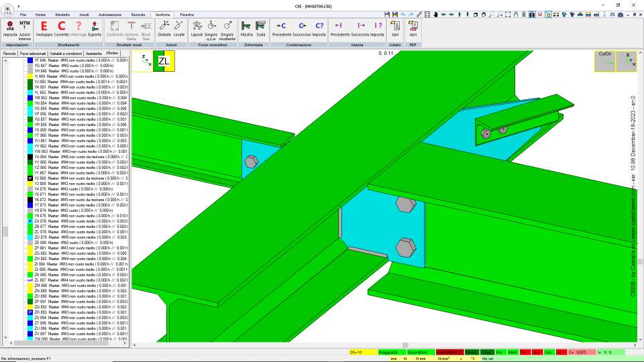
Task: Show Globale actions icon
Action: click(x=164, y=29)
